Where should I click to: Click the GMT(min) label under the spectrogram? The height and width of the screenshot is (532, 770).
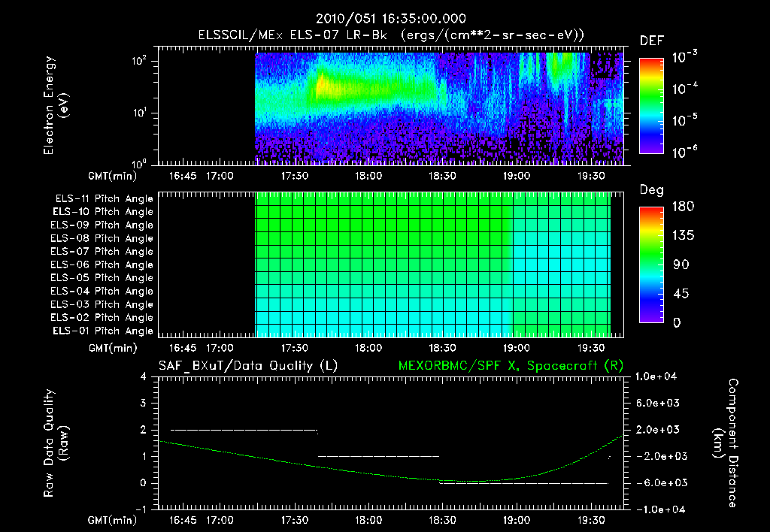tap(113, 176)
